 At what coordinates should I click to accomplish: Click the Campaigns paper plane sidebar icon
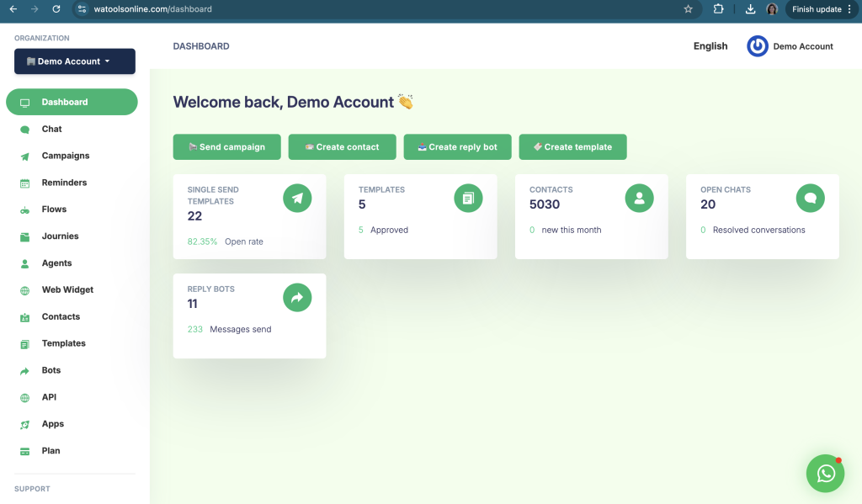(x=24, y=157)
